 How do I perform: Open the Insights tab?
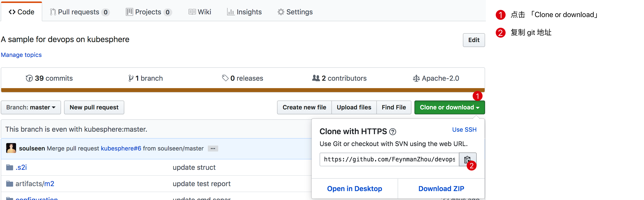(244, 12)
